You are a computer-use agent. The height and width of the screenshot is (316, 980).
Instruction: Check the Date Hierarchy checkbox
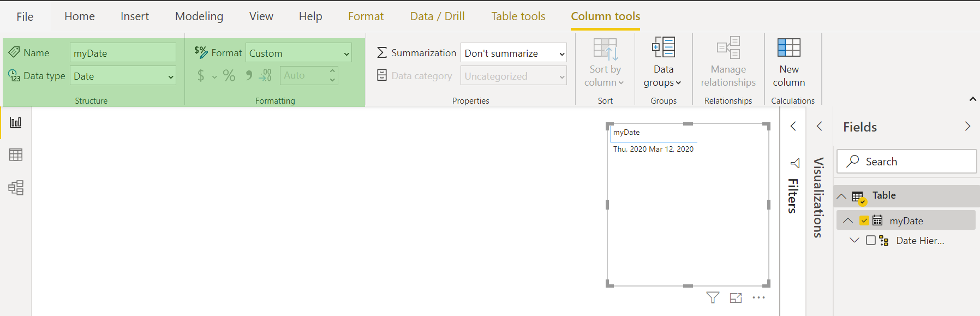pos(871,240)
